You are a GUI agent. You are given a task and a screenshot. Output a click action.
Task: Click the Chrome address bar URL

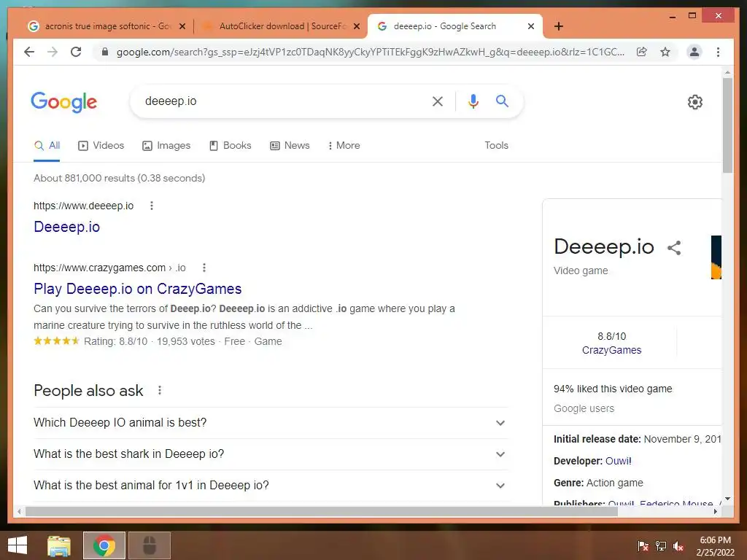(x=371, y=52)
